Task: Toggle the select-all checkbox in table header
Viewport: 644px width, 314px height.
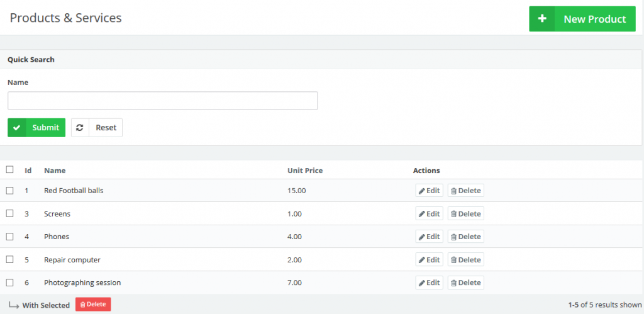Action: click(x=9, y=170)
